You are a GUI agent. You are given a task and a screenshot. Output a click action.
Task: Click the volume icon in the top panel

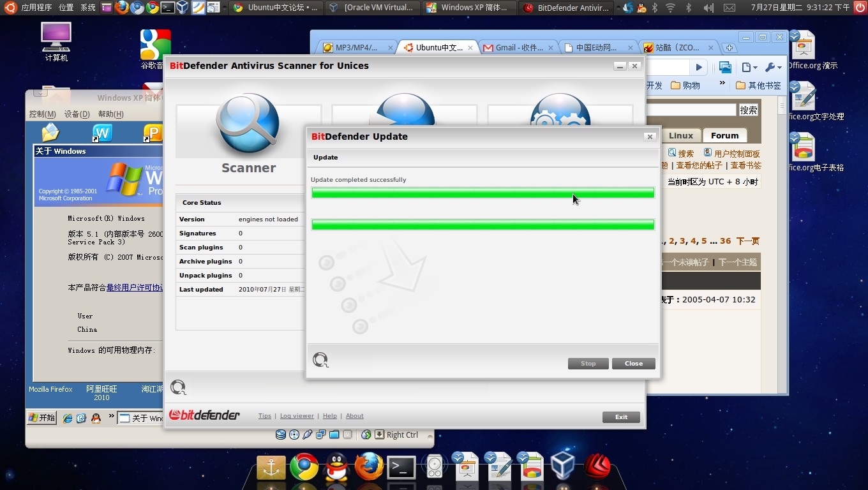(x=708, y=8)
